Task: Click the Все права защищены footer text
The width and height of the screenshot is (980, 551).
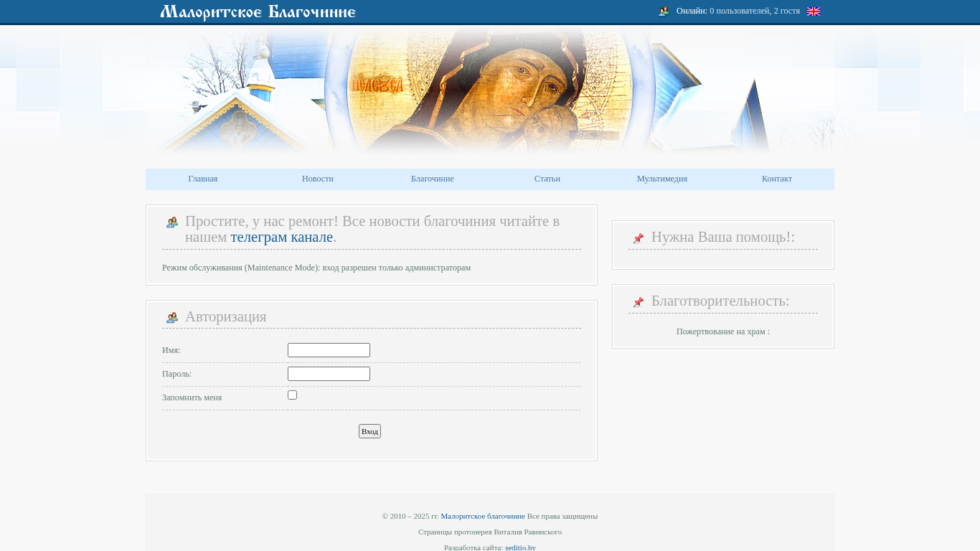Action: (x=562, y=516)
